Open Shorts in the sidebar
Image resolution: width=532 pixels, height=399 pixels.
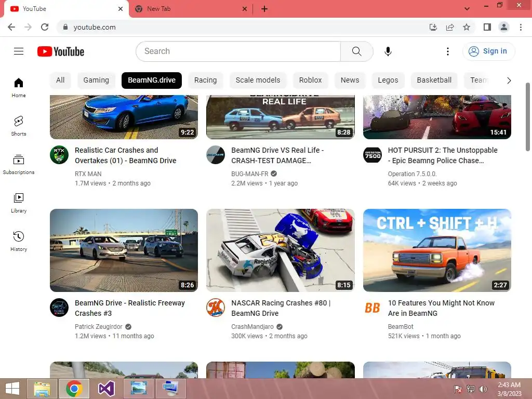(19, 126)
